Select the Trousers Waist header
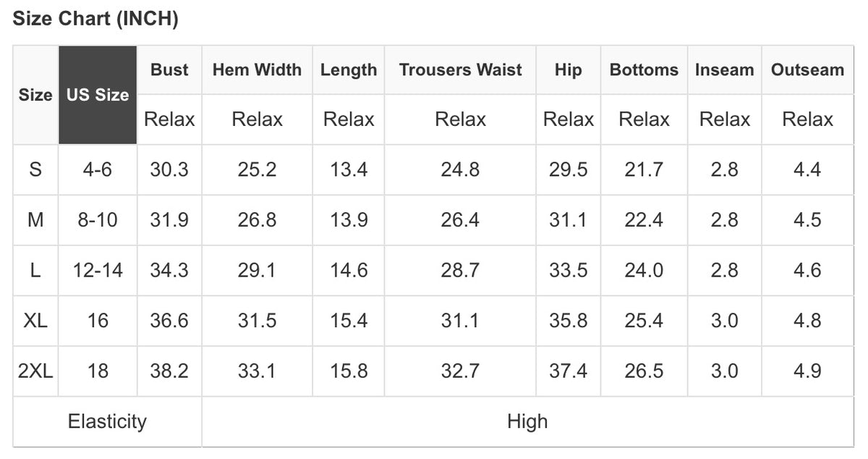This screenshot has width=868, height=459. pyautogui.click(x=460, y=70)
